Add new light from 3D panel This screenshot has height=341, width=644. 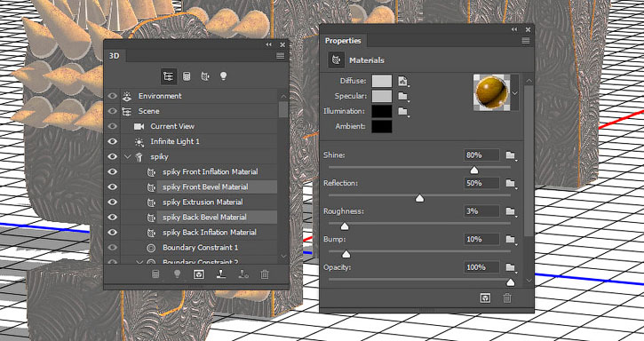coord(177,274)
